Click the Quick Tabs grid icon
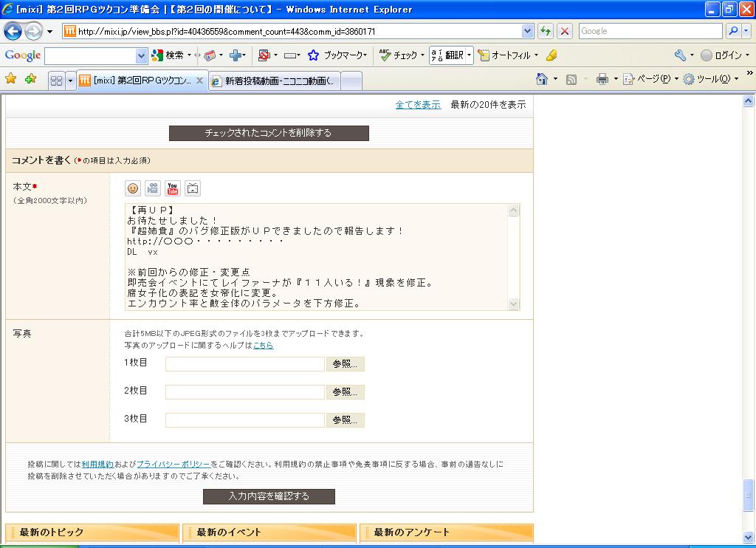756x548 pixels. coord(56,81)
